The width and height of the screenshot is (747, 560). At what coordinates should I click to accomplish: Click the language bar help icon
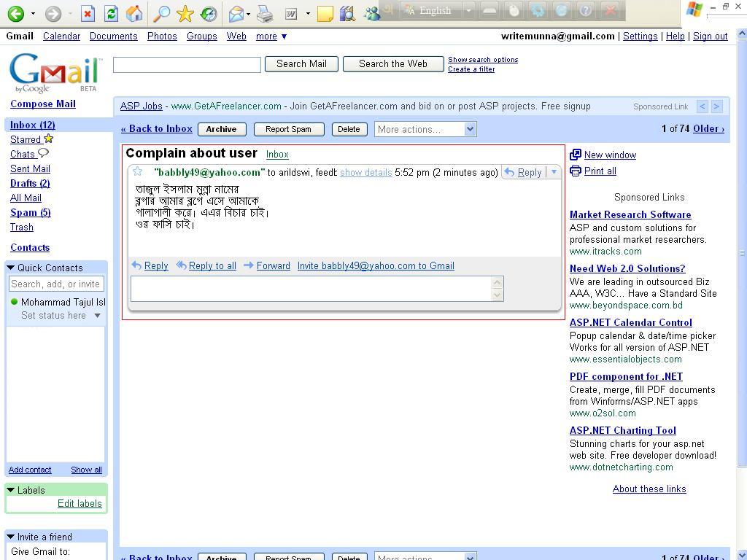click(x=586, y=10)
